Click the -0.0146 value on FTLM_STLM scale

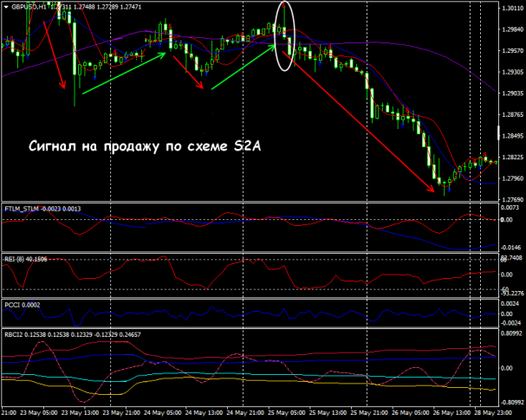click(511, 248)
